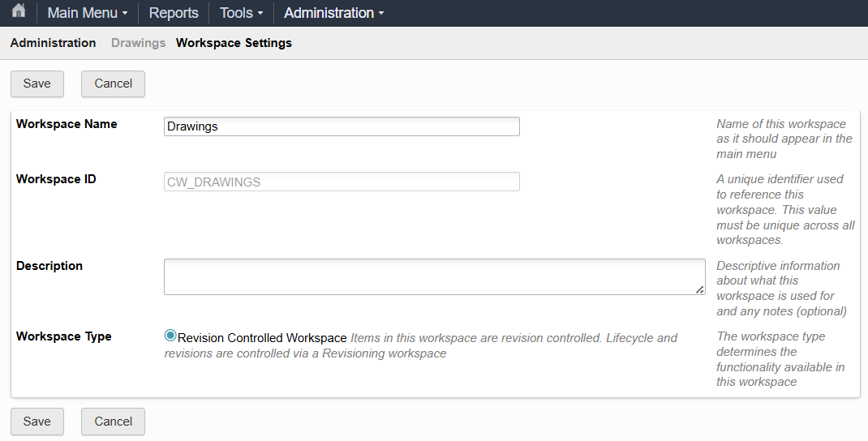Screen dimensions: 868x441
Task: Go to the home page icon
Action: click(x=19, y=11)
